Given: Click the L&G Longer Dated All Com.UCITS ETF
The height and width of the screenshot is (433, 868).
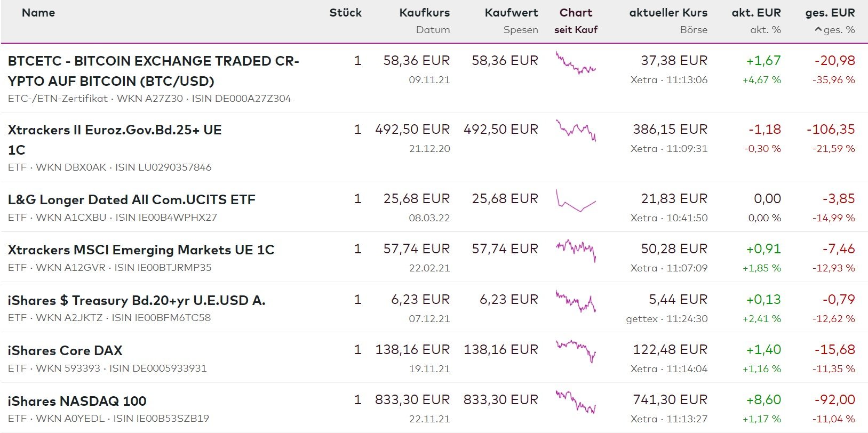Looking at the screenshot, I should (131, 199).
